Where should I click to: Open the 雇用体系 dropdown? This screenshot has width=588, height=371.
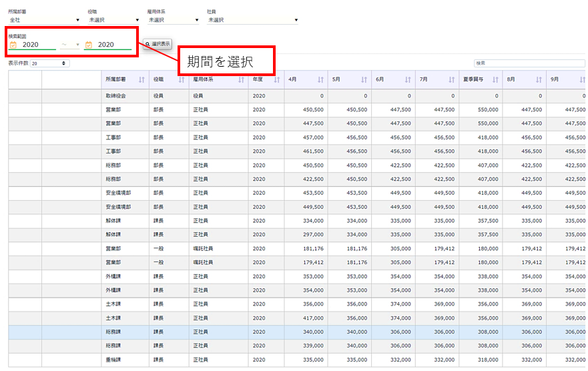coord(174,20)
